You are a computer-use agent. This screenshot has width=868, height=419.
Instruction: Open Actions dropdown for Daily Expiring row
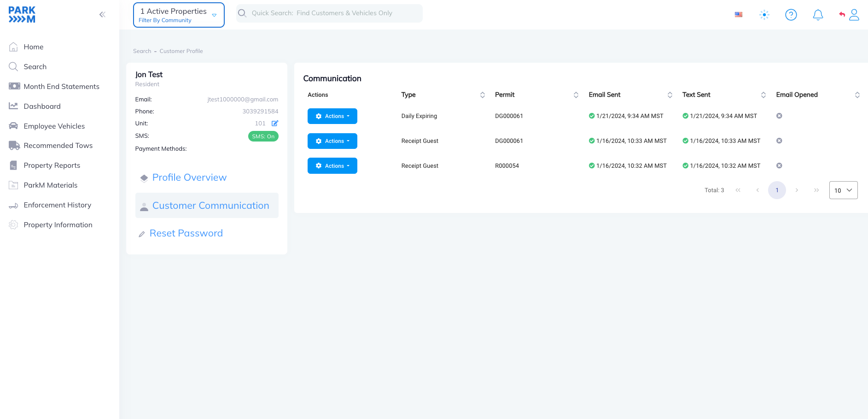(332, 116)
